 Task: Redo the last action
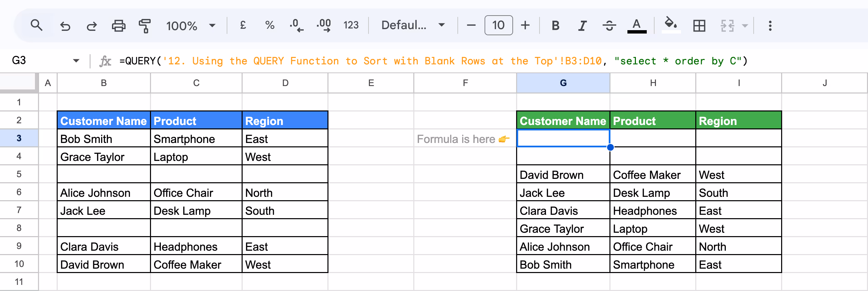92,26
